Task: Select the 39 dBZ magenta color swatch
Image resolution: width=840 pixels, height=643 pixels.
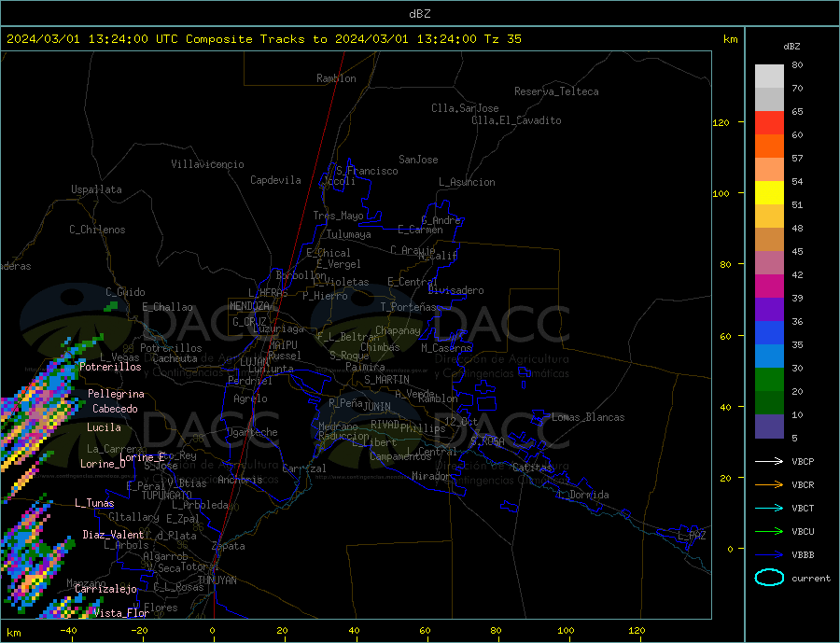Action: click(769, 287)
